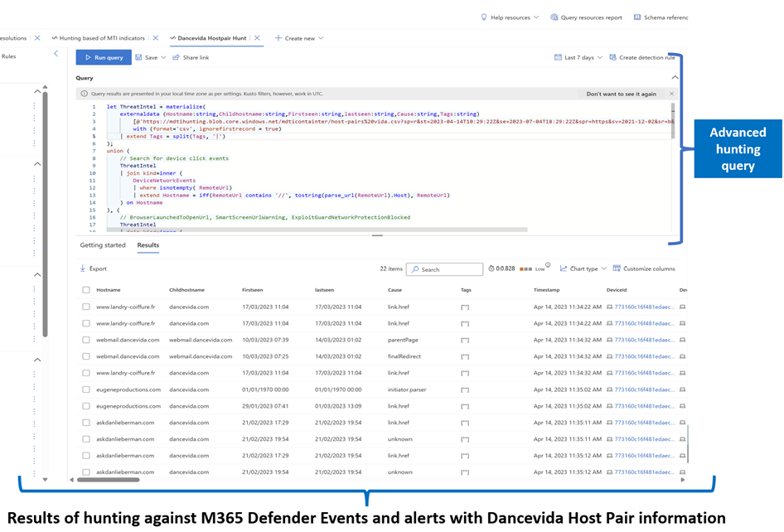The height and width of the screenshot is (532, 784).
Task: Sort by the Timestamp column header
Action: (546, 290)
